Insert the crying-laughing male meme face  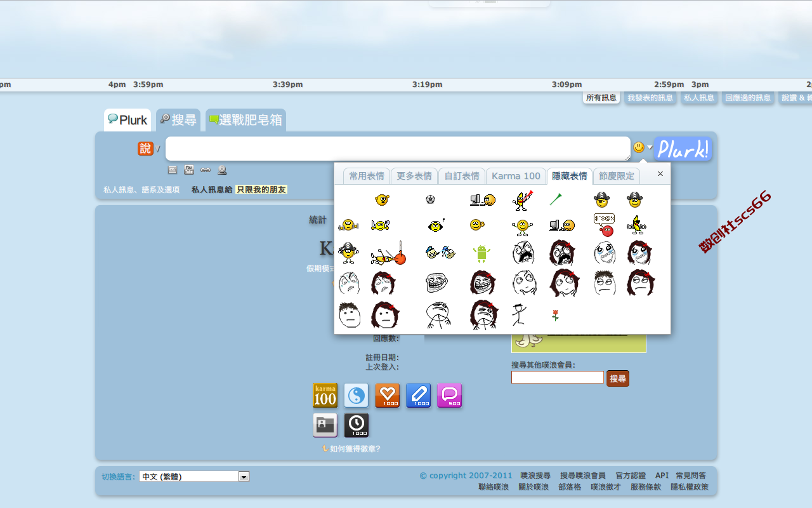click(605, 253)
